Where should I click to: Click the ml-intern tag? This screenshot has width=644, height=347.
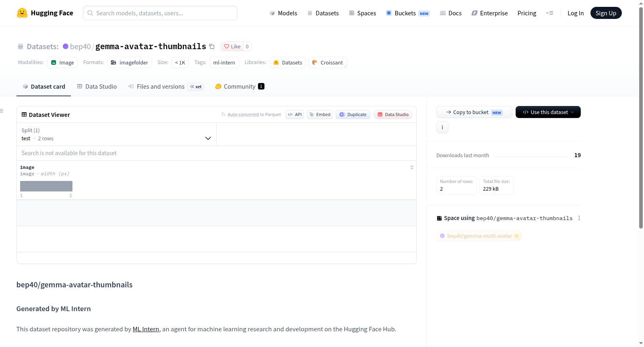pos(224,62)
